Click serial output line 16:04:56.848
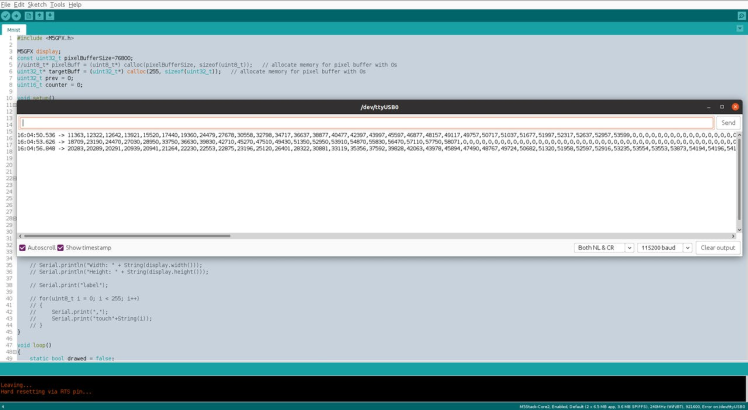Image resolution: width=748 pixels, height=410 pixels. pyautogui.click(x=377, y=148)
